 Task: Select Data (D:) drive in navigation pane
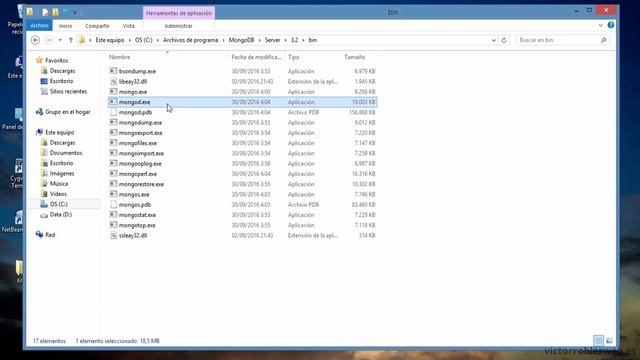pos(60,214)
